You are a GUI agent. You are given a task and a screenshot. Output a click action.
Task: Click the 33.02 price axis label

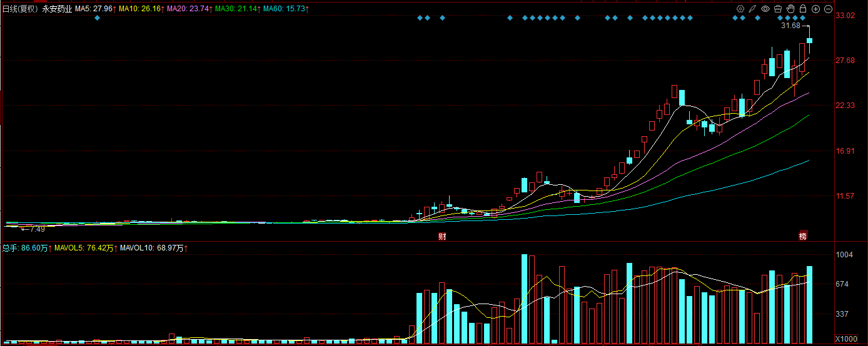[846, 15]
